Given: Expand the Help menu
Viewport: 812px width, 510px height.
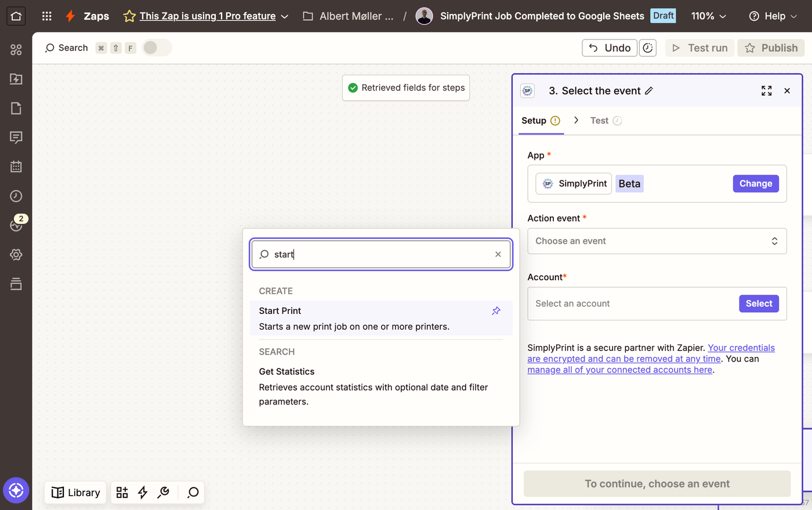Looking at the screenshot, I should coord(773,16).
